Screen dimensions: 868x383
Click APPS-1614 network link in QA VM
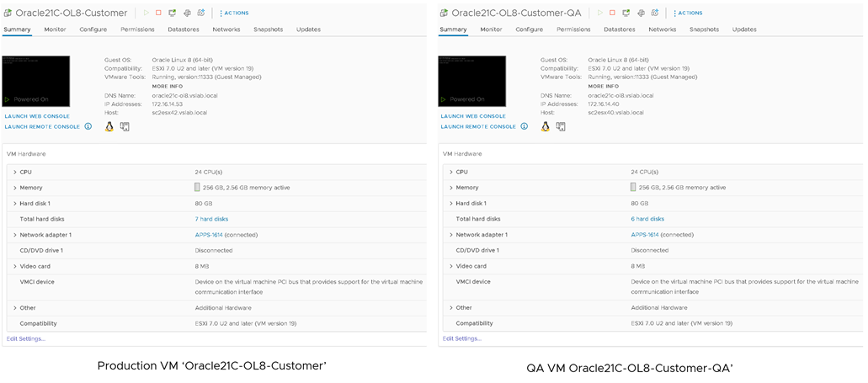tap(645, 235)
